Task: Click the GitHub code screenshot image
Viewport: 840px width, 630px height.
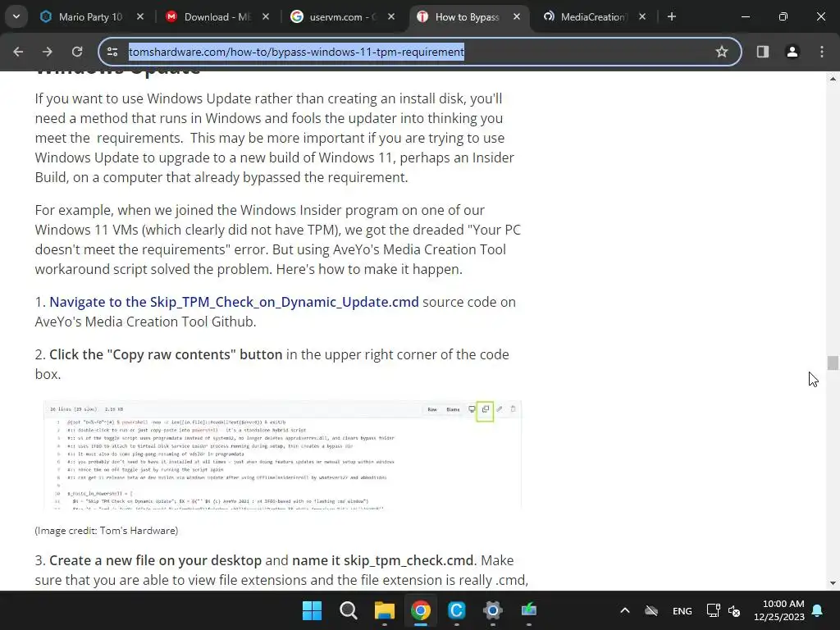Action: tap(282, 454)
